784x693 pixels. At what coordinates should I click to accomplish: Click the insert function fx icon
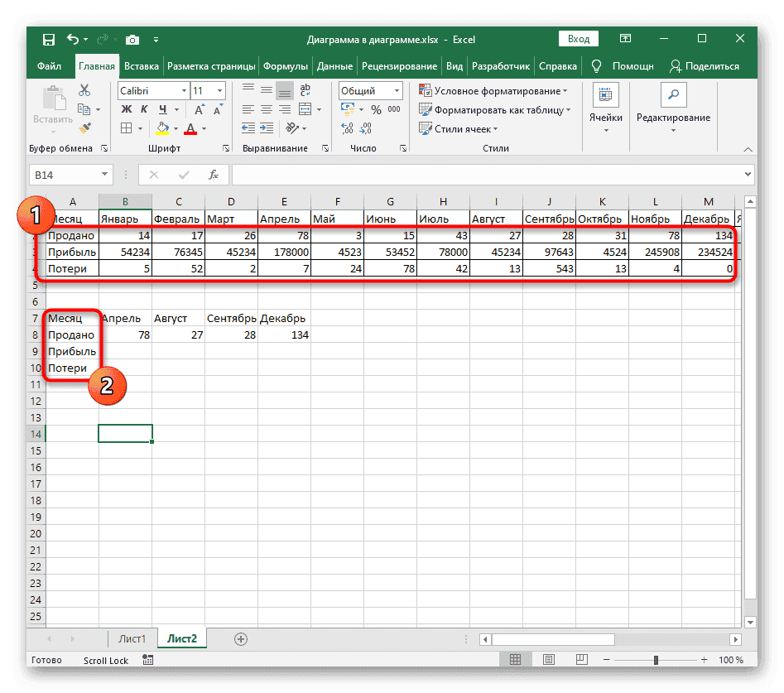click(x=213, y=175)
